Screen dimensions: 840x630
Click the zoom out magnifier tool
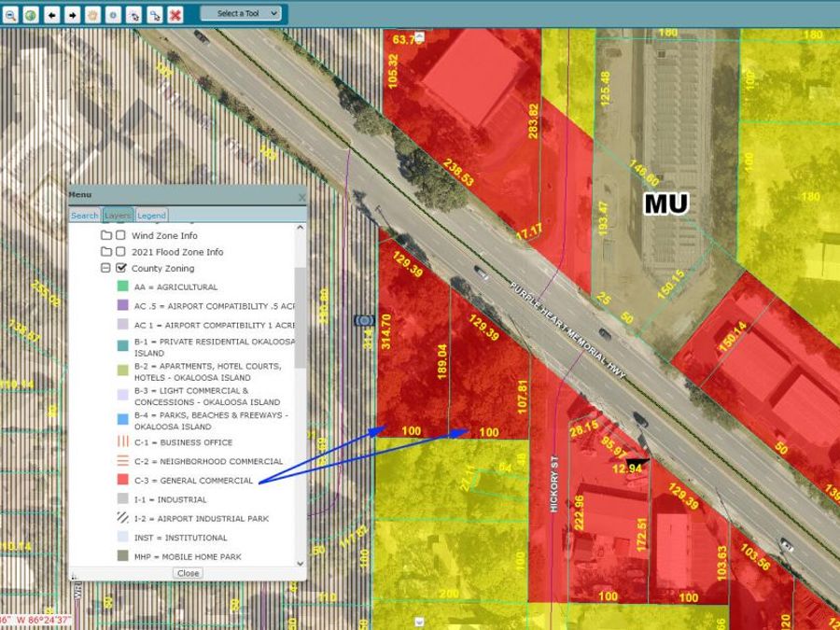[x=10, y=14]
